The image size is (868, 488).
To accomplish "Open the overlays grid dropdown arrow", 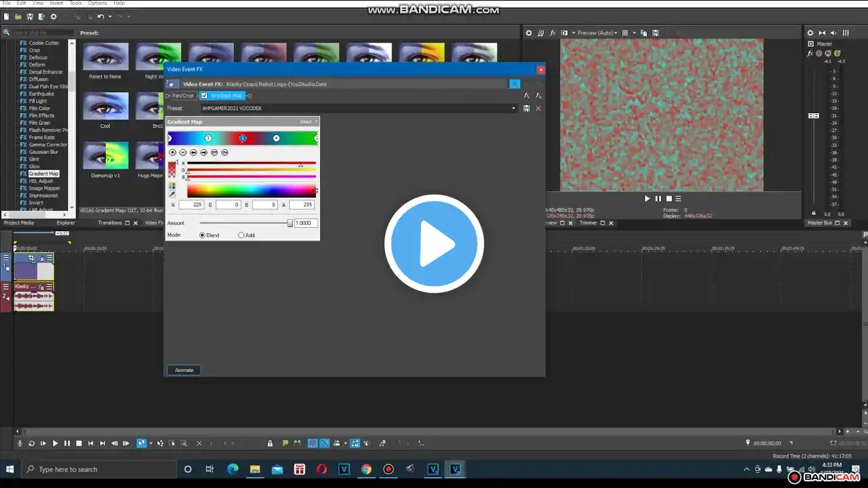I will [634, 33].
